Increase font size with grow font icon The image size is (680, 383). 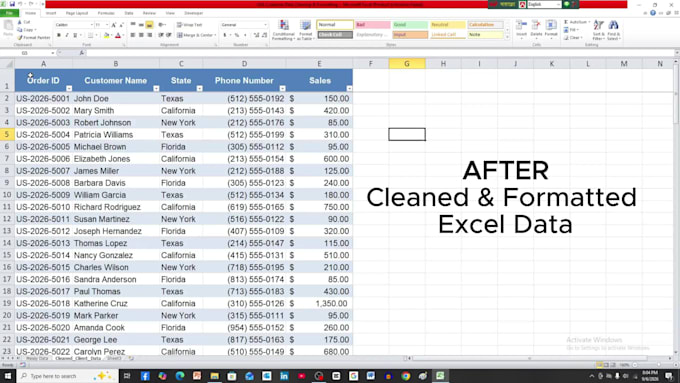[114, 25]
